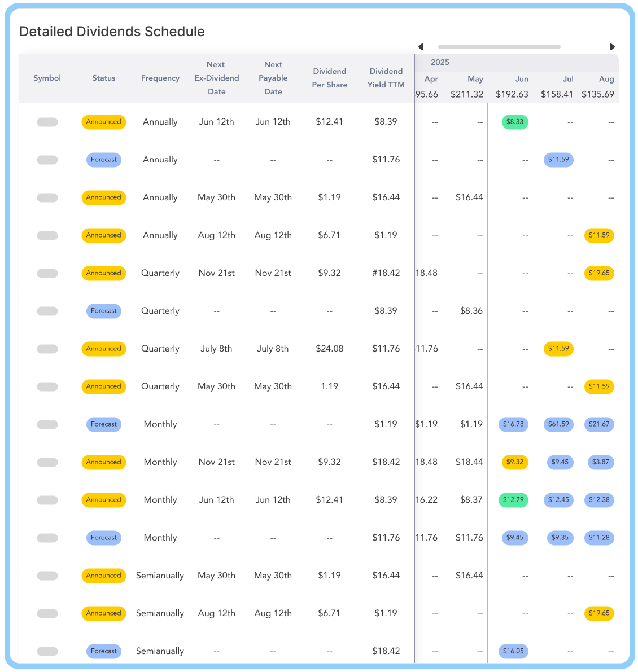Click the yellow $9.32 June badge
The height and width of the screenshot is (672, 638).
click(x=515, y=462)
